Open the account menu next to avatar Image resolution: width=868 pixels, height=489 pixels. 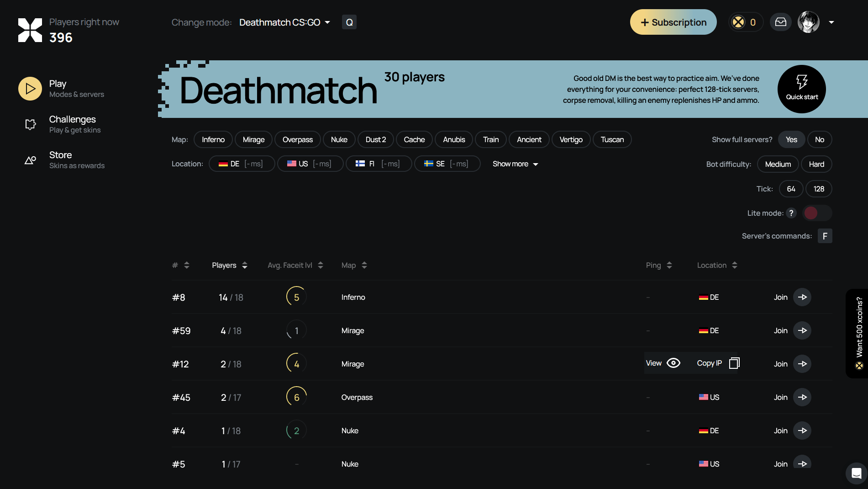(832, 21)
